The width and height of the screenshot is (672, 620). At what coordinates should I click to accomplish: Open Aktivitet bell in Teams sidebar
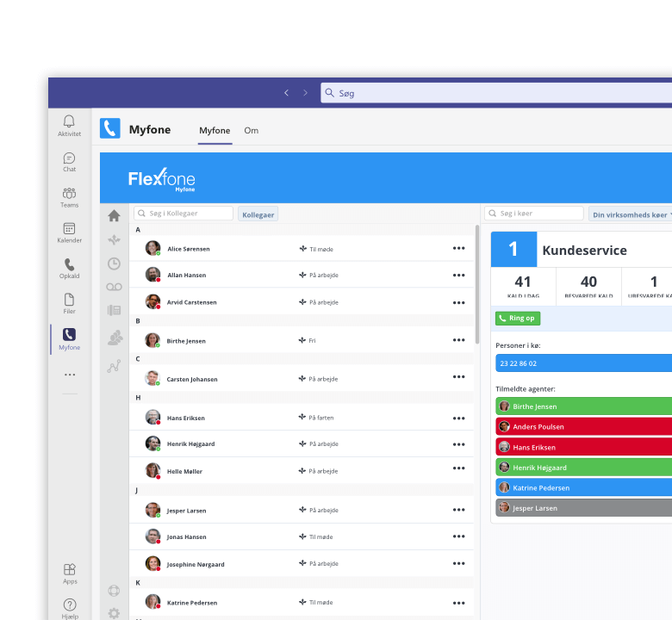point(69,126)
